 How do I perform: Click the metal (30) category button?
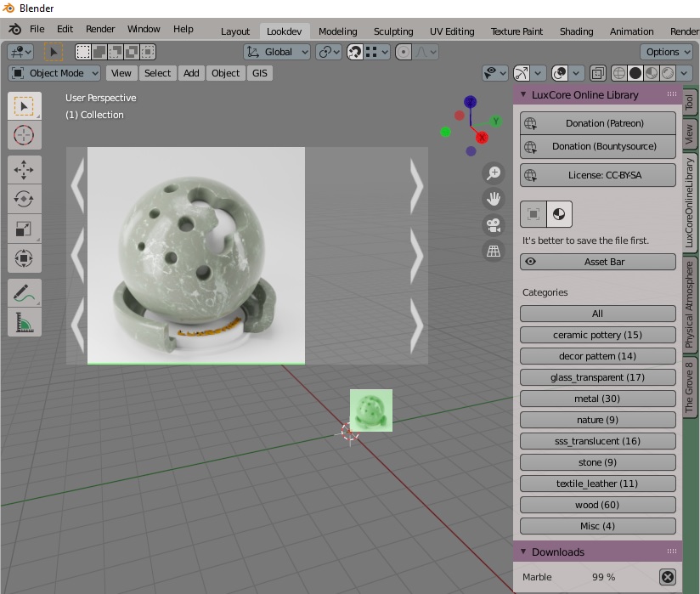(x=597, y=399)
